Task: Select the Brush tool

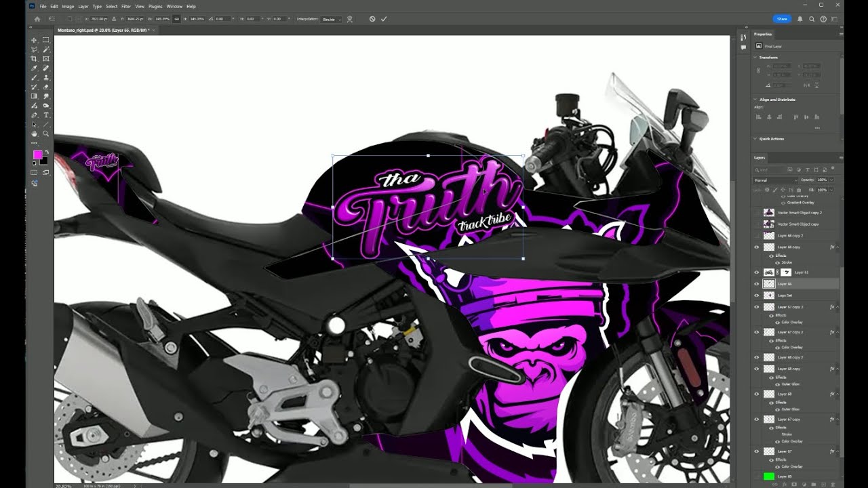Action: pyautogui.click(x=34, y=78)
